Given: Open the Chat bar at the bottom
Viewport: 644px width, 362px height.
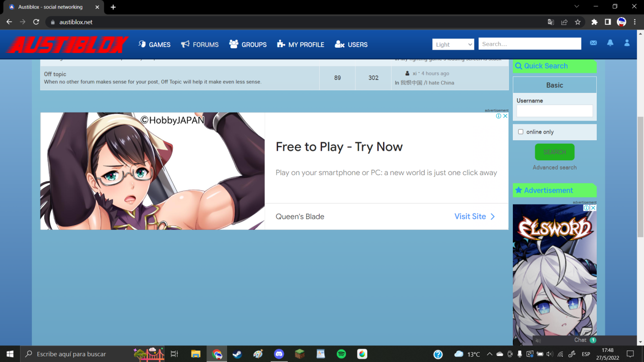Looking at the screenshot, I should point(585,340).
